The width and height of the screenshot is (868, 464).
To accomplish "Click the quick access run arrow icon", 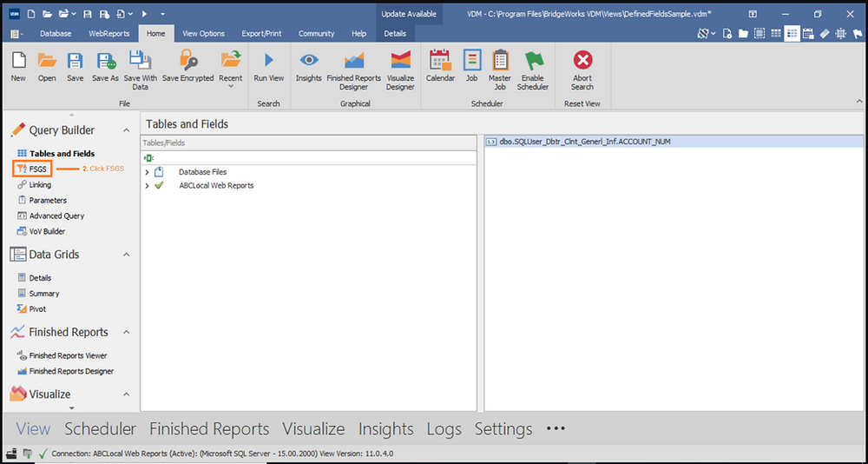I will (x=144, y=13).
